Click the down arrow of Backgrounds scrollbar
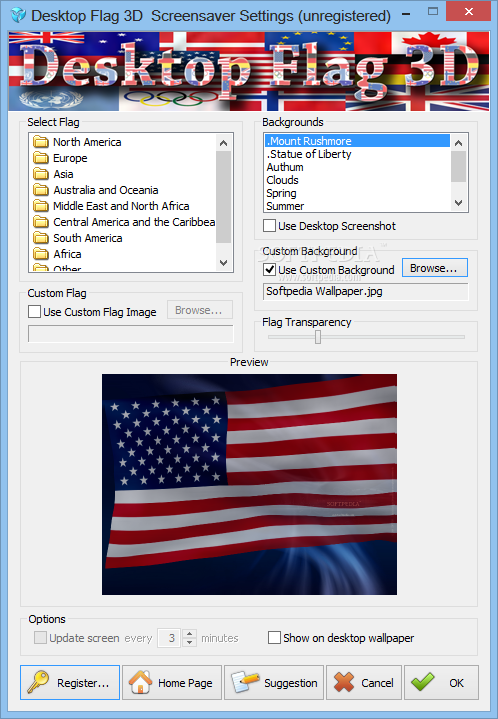498x719 pixels. pos(459,203)
